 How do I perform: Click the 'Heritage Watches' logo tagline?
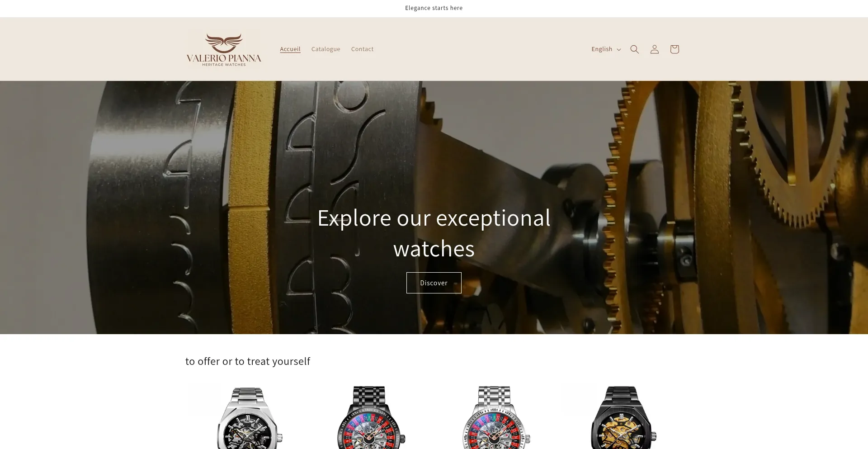click(x=224, y=65)
